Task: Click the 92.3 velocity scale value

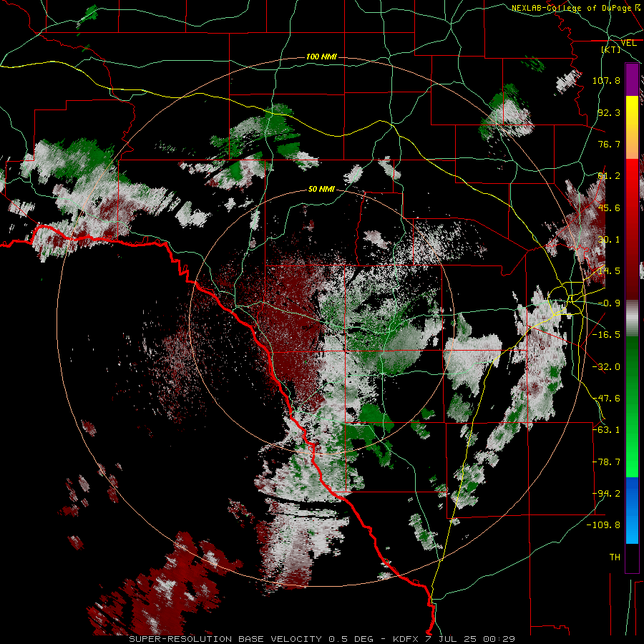Action: tap(609, 112)
